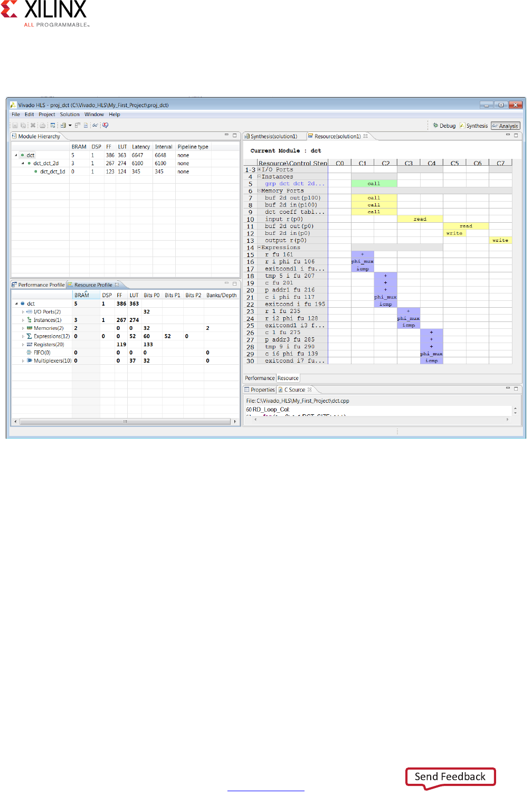Switch to the Analysis perspective
The height and width of the screenshot is (797, 532).
coord(505,126)
